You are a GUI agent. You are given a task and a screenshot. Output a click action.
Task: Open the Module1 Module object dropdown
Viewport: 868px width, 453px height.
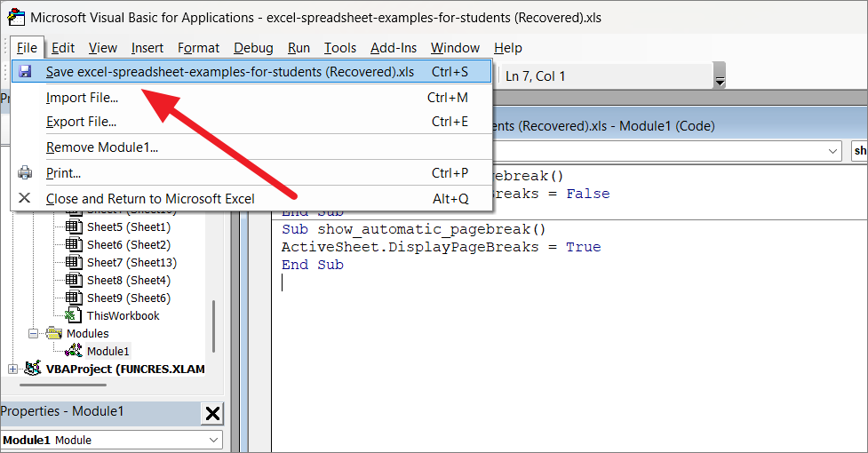[x=214, y=441]
